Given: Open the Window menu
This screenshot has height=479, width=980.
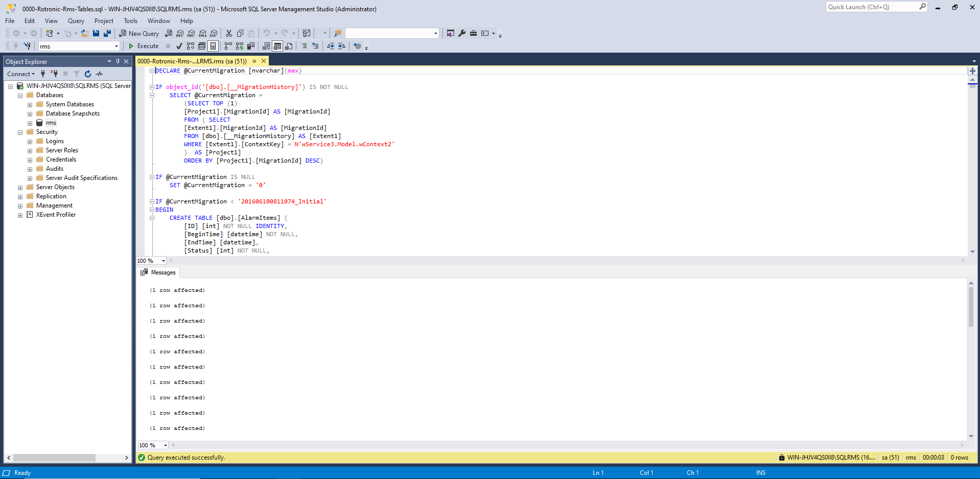Looking at the screenshot, I should 159,21.
